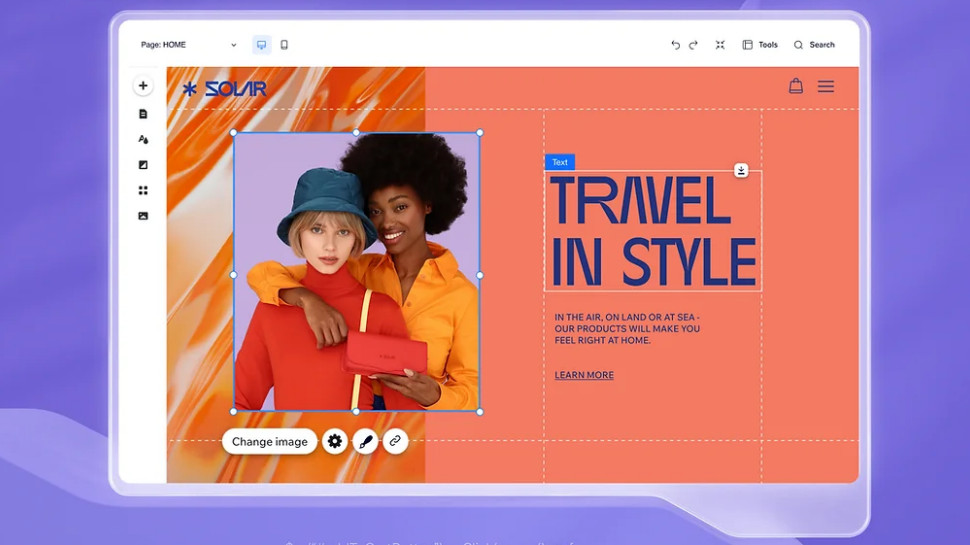Click the LEARN MORE link
Viewport: 970px width, 545px height.
coord(584,375)
